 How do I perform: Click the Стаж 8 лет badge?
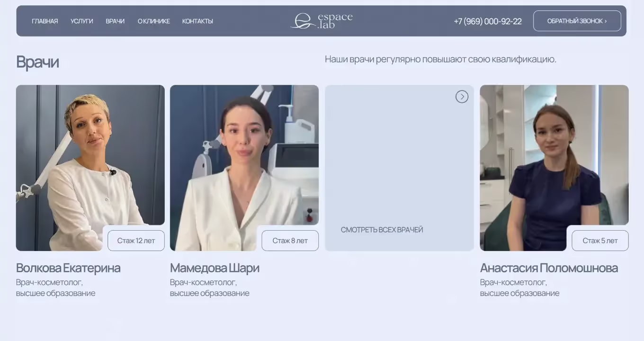click(x=290, y=241)
